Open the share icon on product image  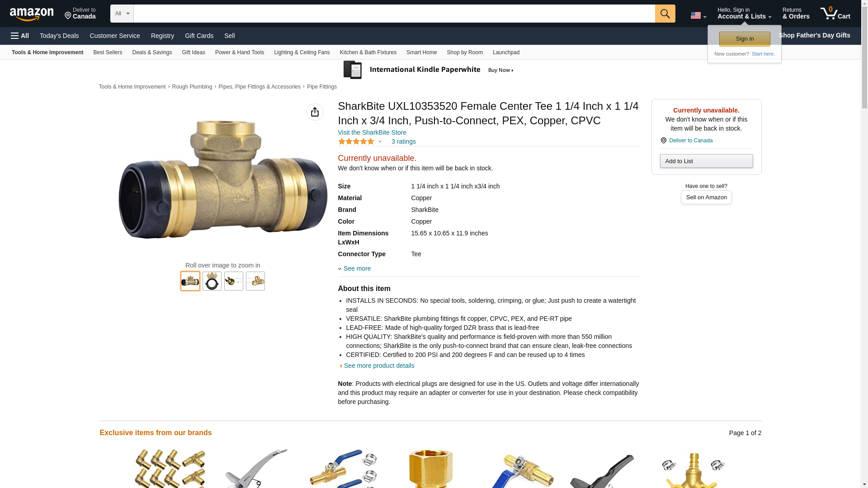pyautogui.click(x=315, y=112)
